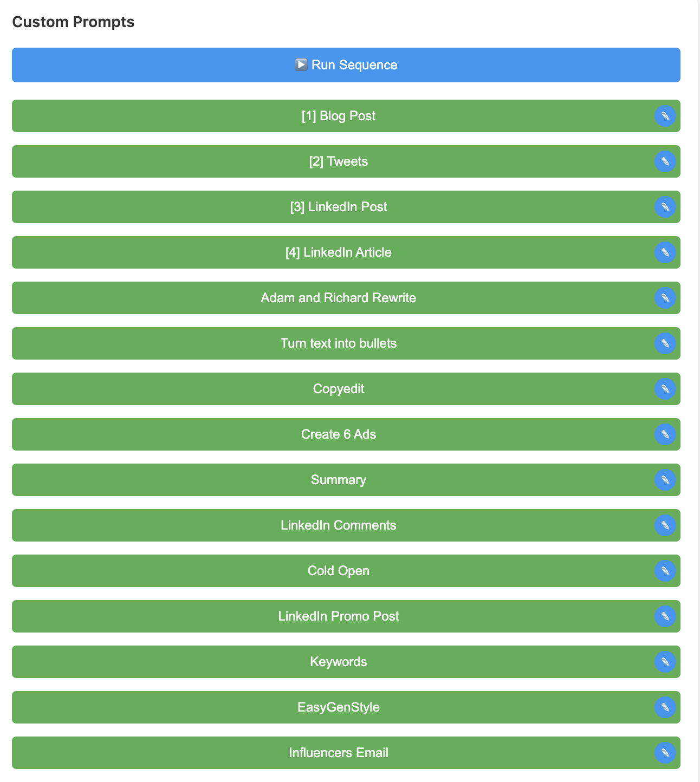The height and width of the screenshot is (782, 700).
Task: Edit Adam and Richard Rewrite prompt icon
Action: pos(665,298)
